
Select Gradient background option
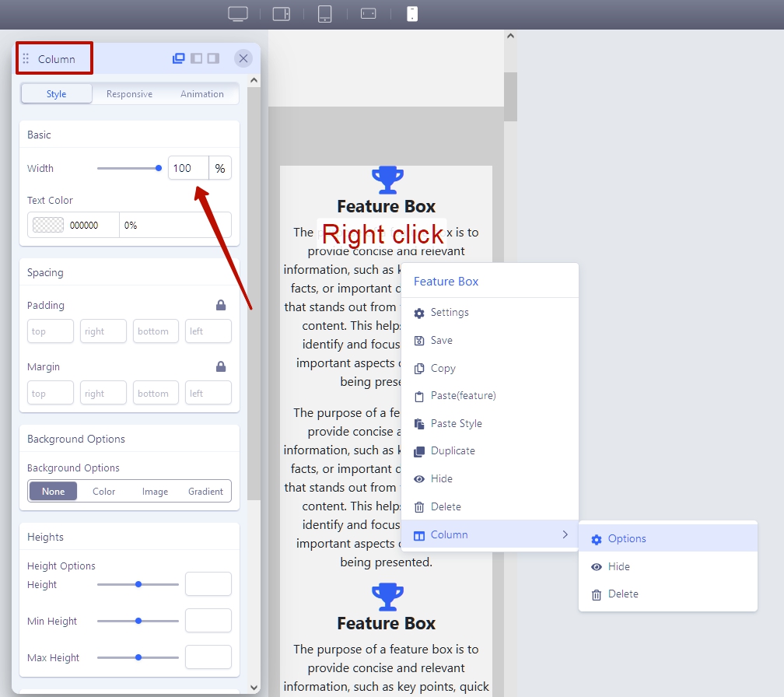point(205,492)
